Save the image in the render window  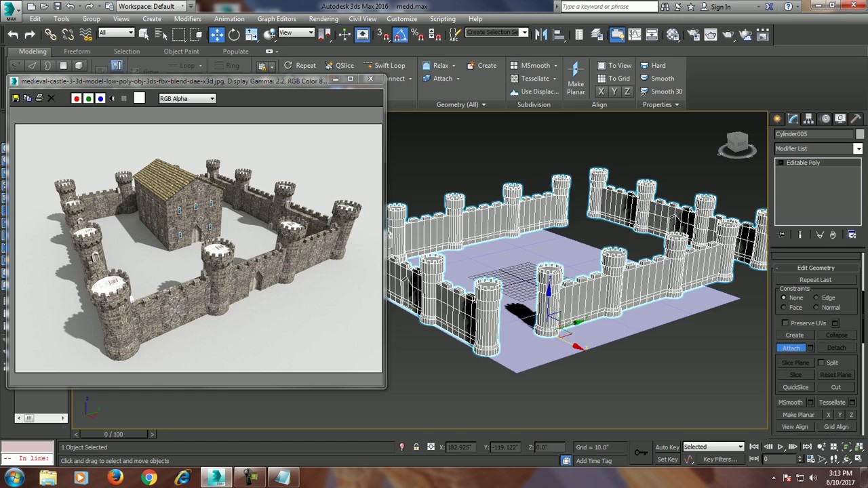click(16, 98)
